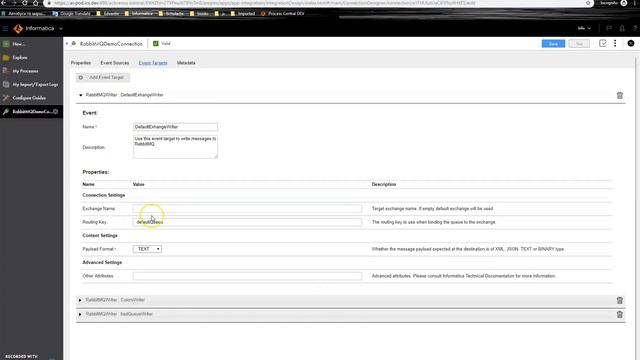Screen dimensions: 640x360
Task: Open the Imported bookmarks folder
Action: [x=243, y=13]
